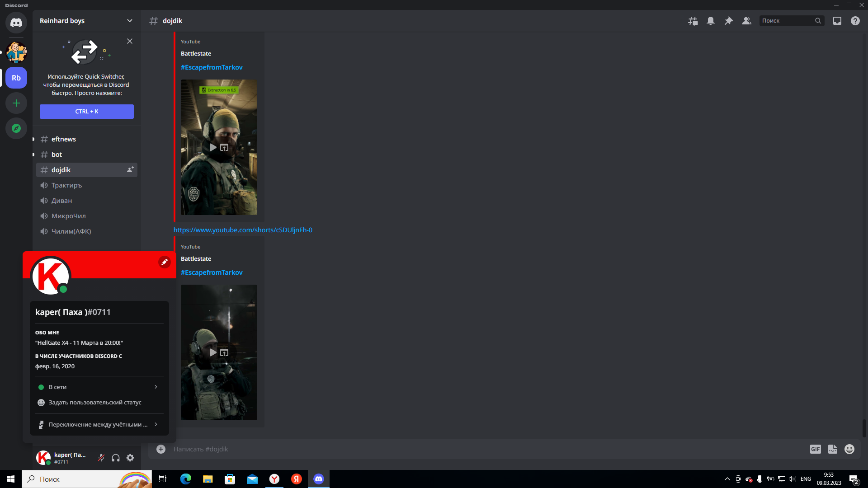868x488 pixels.
Task: Open the inbox icon
Action: click(x=837, y=21)
